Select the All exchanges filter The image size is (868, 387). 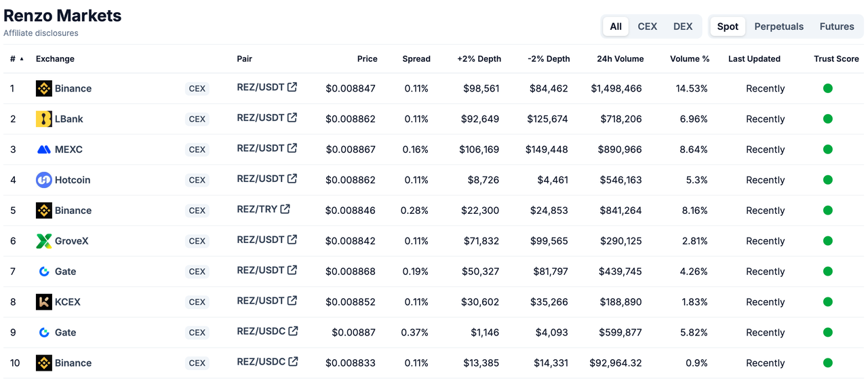(616, 26)
